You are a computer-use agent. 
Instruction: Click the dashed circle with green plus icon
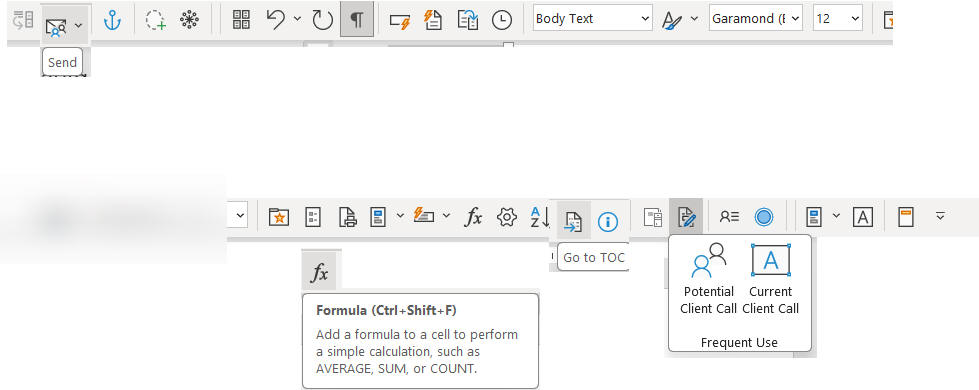click(x=155, y=21)
